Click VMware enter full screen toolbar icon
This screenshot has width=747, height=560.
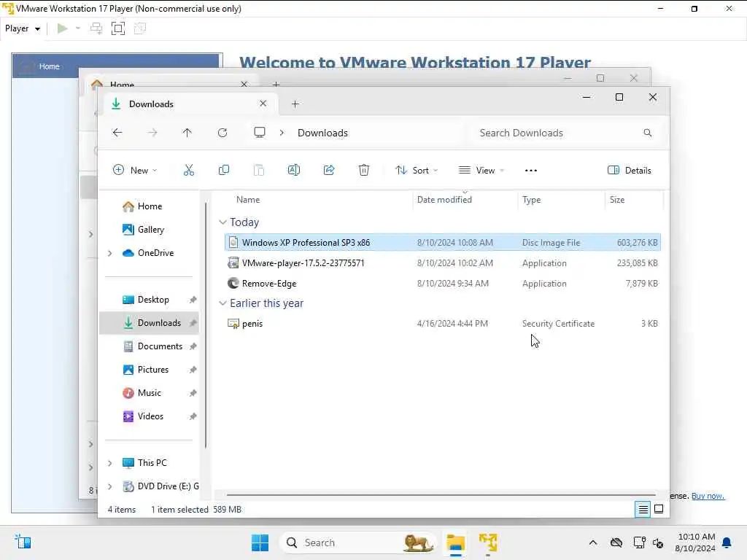point(117,28)
